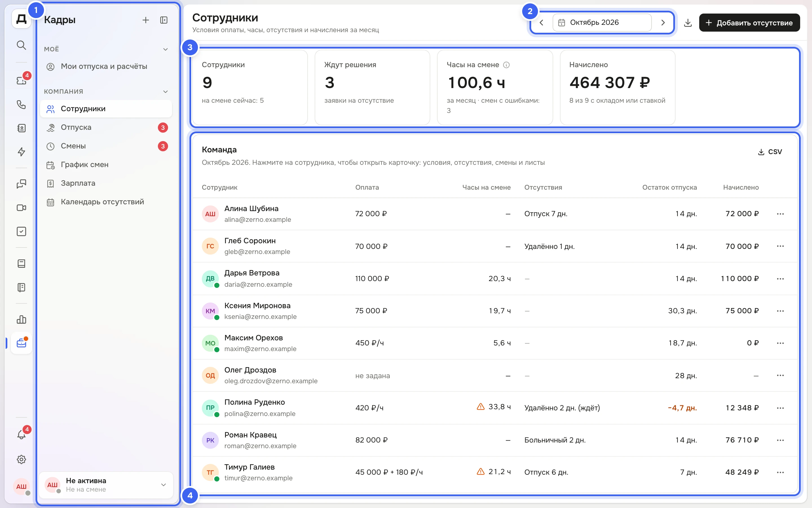Click the info icon next to Часы на смене
The width and height of the screenshot is (812, 508).
pos(506,65)
